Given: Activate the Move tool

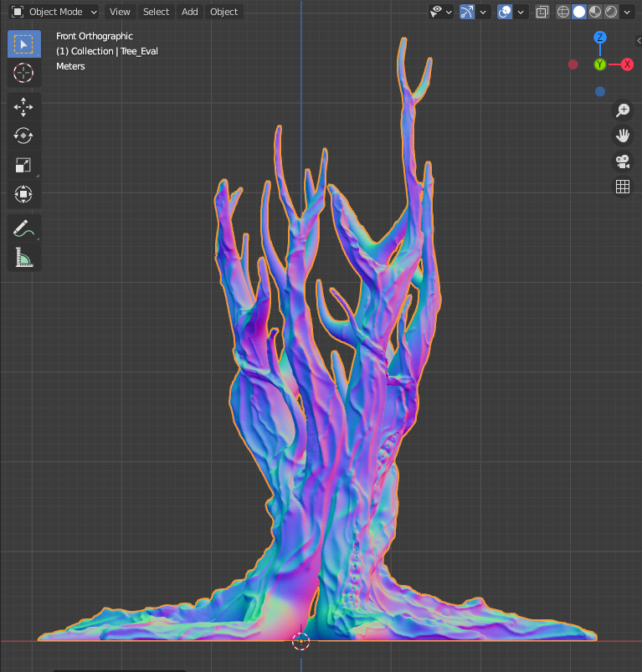Looking at the screenshot, I should pyautogui.click(x=23, y=106).
